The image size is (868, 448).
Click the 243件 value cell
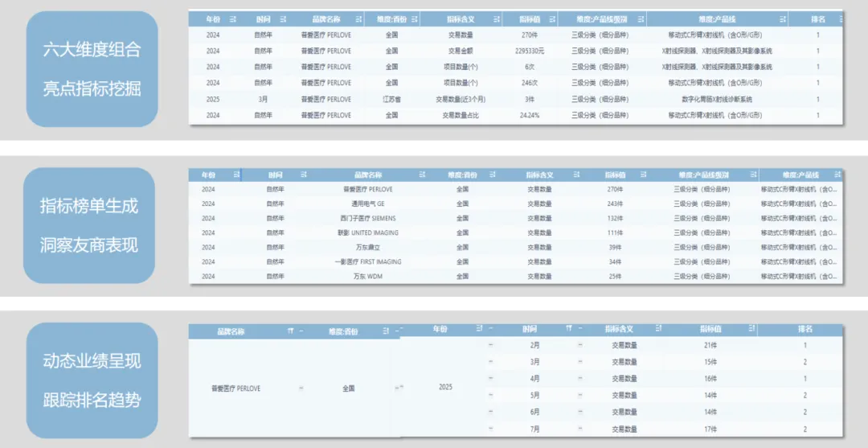click(615, 203)
